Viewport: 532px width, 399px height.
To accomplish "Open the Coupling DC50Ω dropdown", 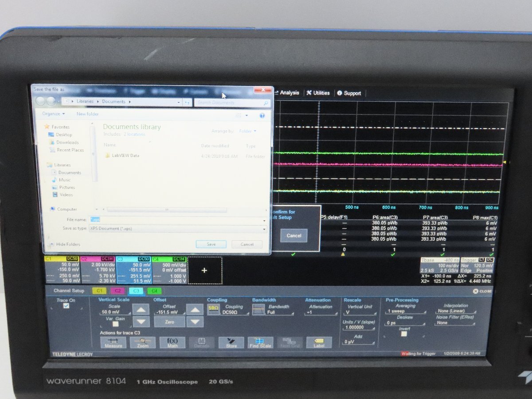I will click(x=235, y=312).
